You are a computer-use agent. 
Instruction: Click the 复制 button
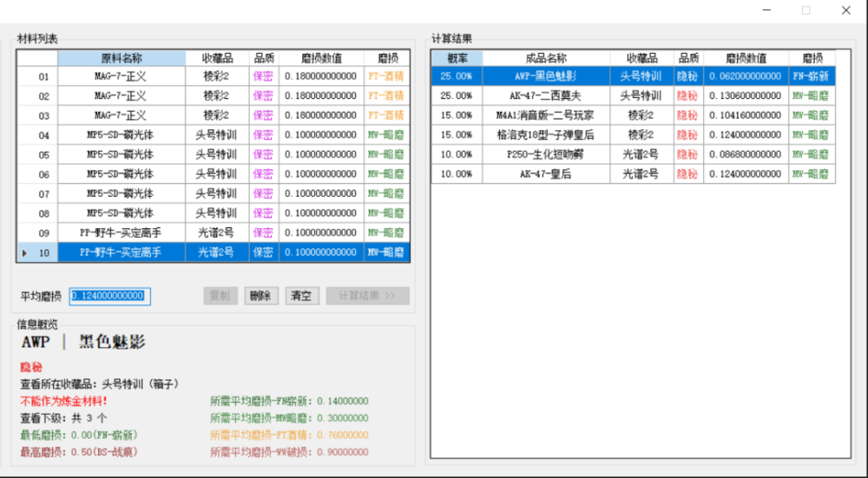point(220,296)
